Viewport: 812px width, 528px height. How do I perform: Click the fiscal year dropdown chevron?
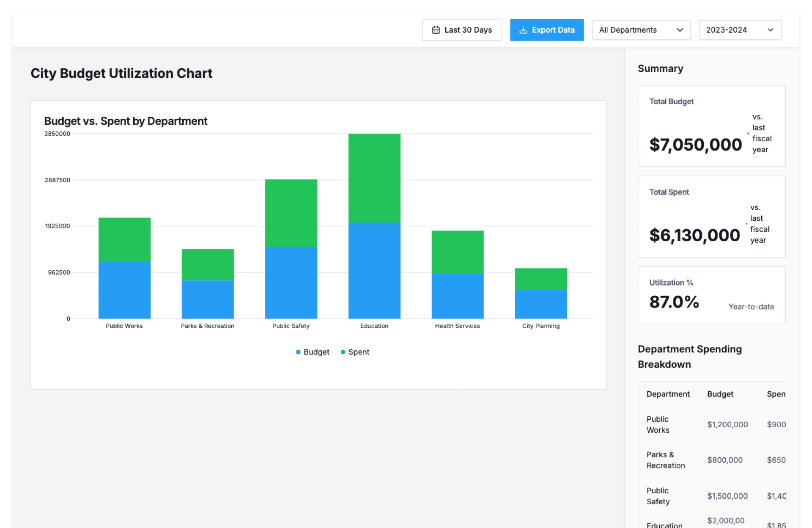tap(770, 30)
